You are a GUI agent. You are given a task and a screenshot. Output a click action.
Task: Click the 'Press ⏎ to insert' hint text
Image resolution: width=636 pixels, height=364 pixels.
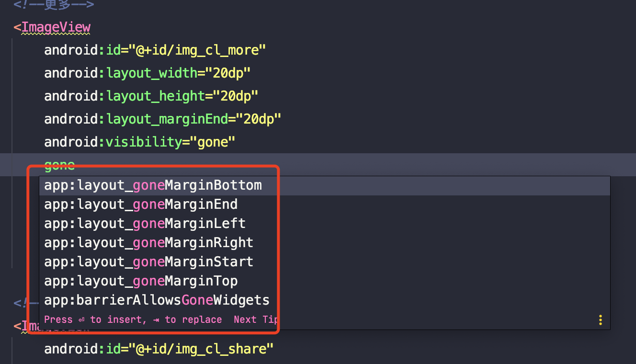[x=94, y=319]
